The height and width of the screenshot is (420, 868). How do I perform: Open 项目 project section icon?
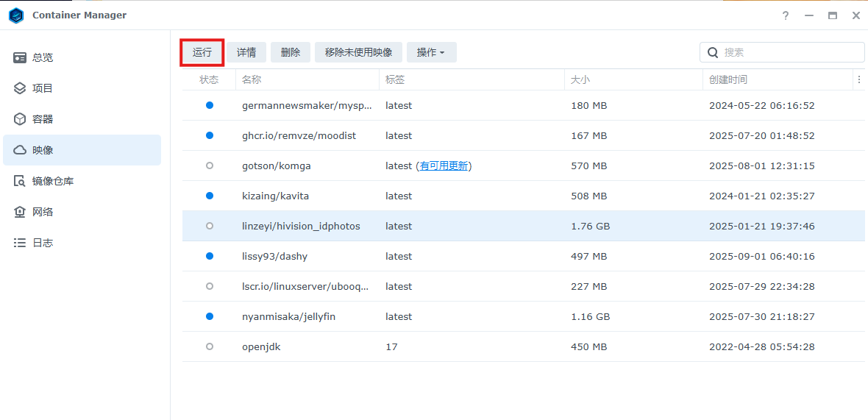(20, 88)
